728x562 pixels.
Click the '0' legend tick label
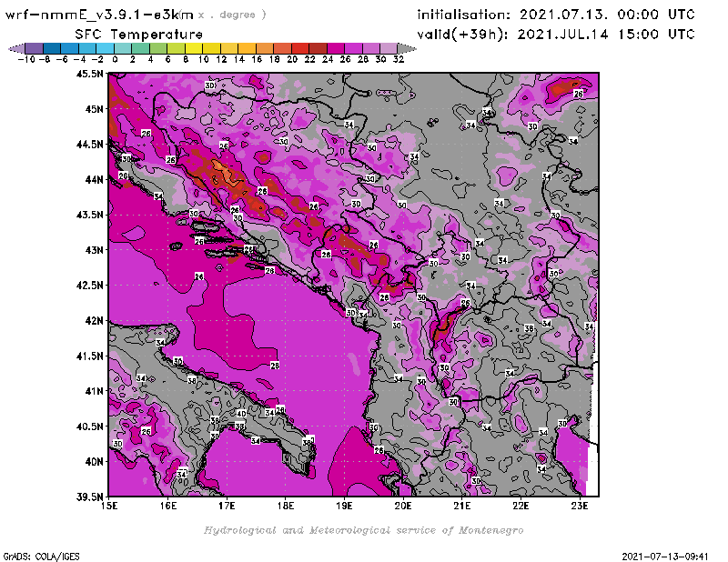[x=115, y=59]
